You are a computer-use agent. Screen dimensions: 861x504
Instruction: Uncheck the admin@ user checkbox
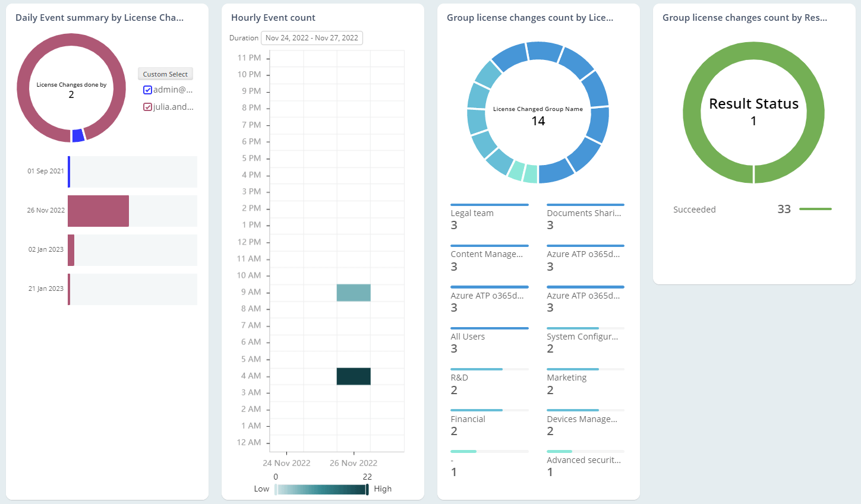click(x=148, y=90)
